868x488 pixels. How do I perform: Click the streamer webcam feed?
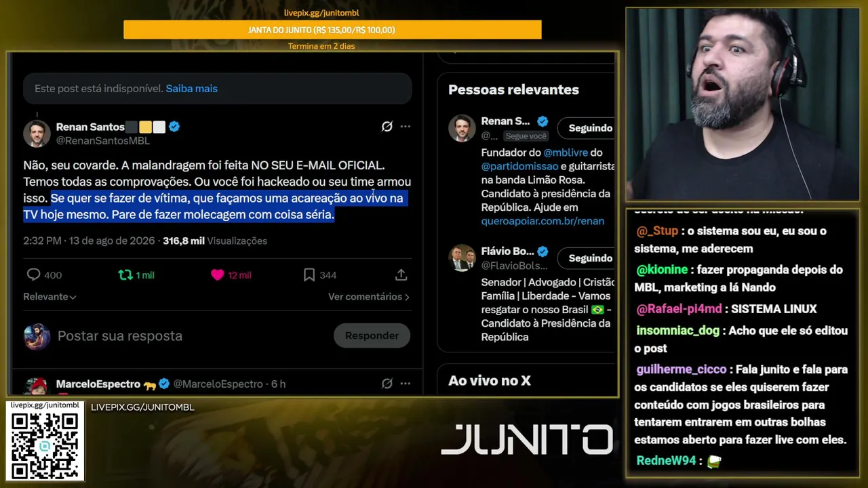[x=743, y=104]
